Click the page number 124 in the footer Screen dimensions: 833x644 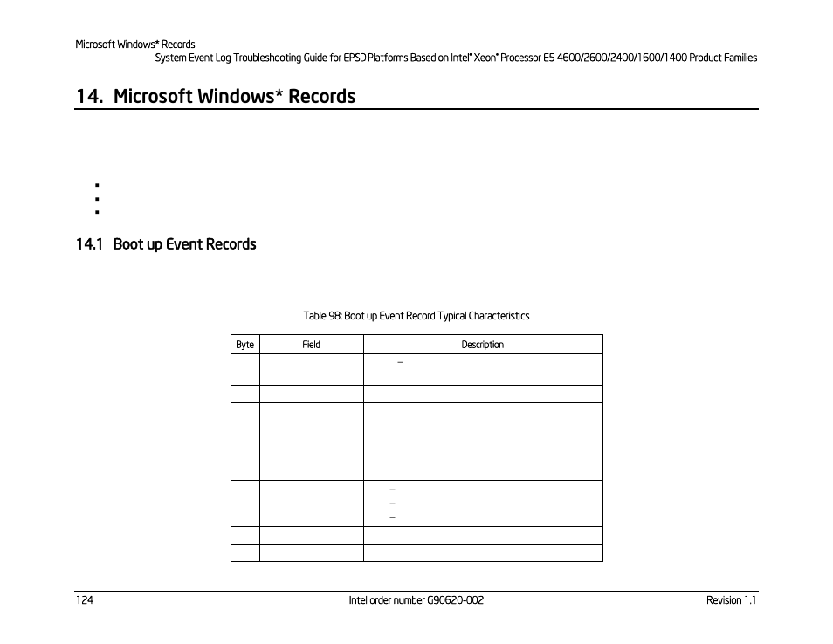tap(85, 600)
